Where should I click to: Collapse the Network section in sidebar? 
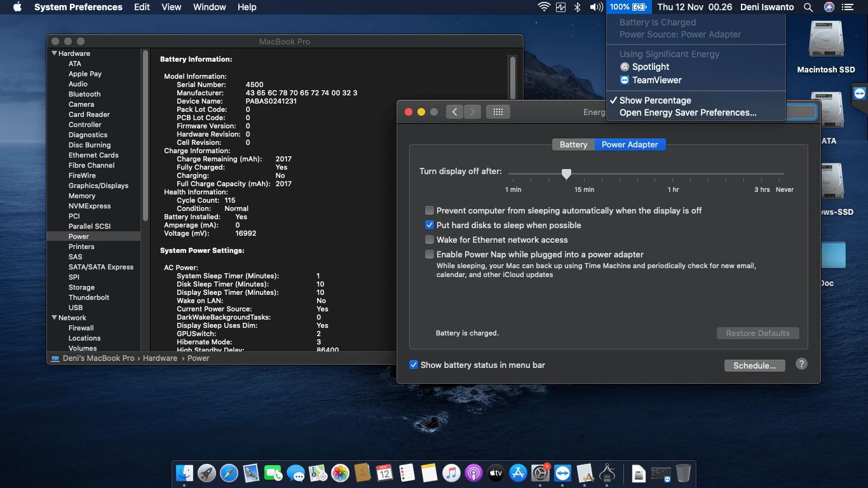point(54,318)
